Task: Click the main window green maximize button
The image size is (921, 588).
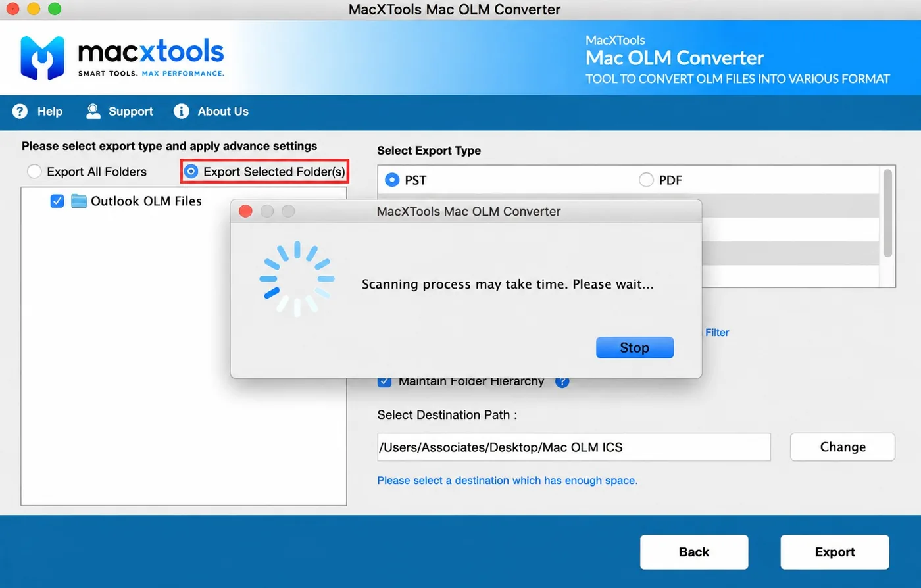Action: tap(55, 9)
